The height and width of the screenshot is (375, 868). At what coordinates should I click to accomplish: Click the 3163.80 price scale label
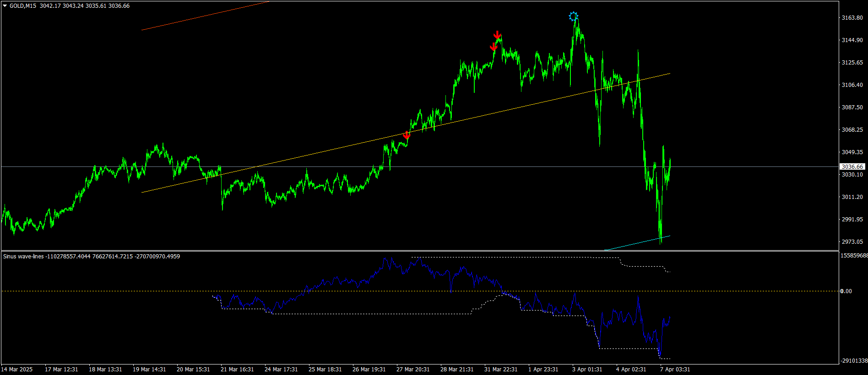click(852, 18)
